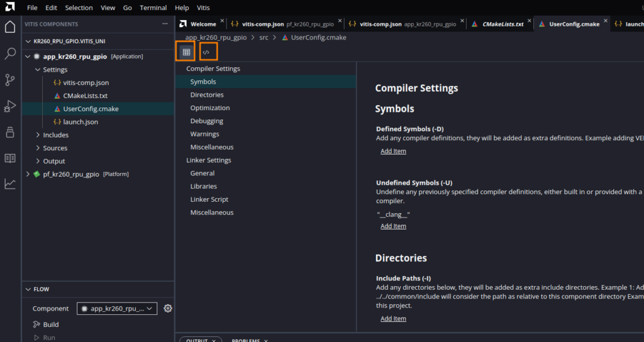Close the CMakeLists.txt tab
Screen dimensions: 644x342
(530, 21)
